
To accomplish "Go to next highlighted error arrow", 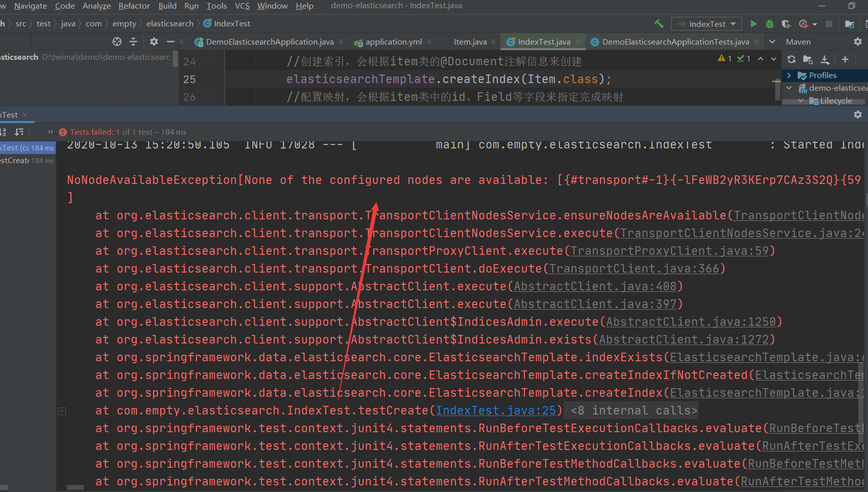I will [774, 59].
